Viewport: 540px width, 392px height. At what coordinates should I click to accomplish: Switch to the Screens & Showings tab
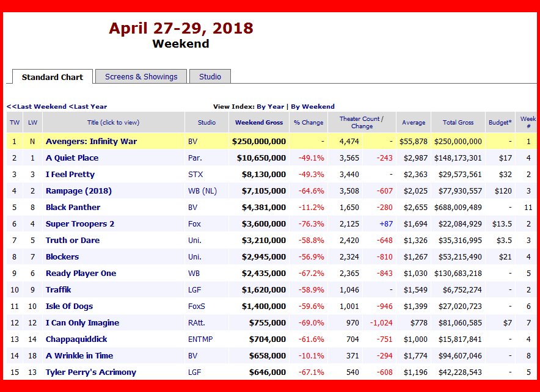click(x=141, y=77)
